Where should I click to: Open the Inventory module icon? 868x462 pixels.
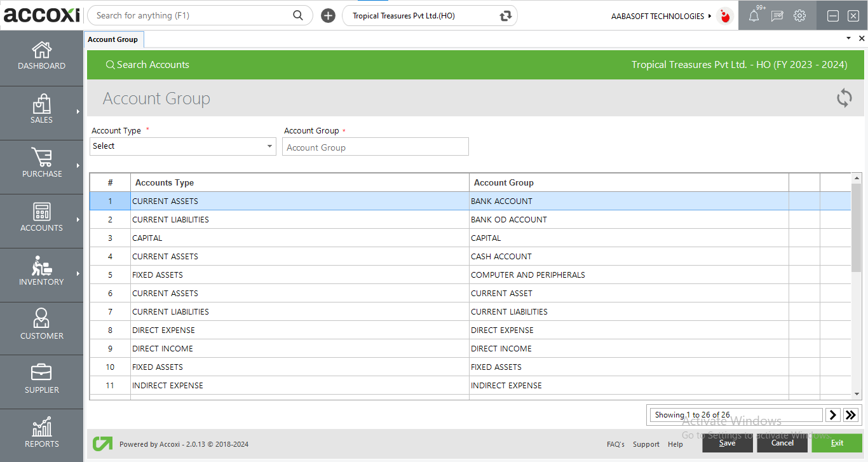click(41, 266)
